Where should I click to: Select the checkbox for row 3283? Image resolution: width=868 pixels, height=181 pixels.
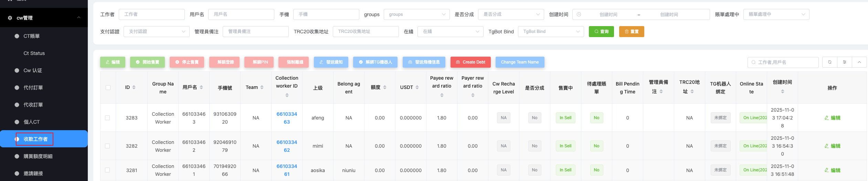coord(108,118)
